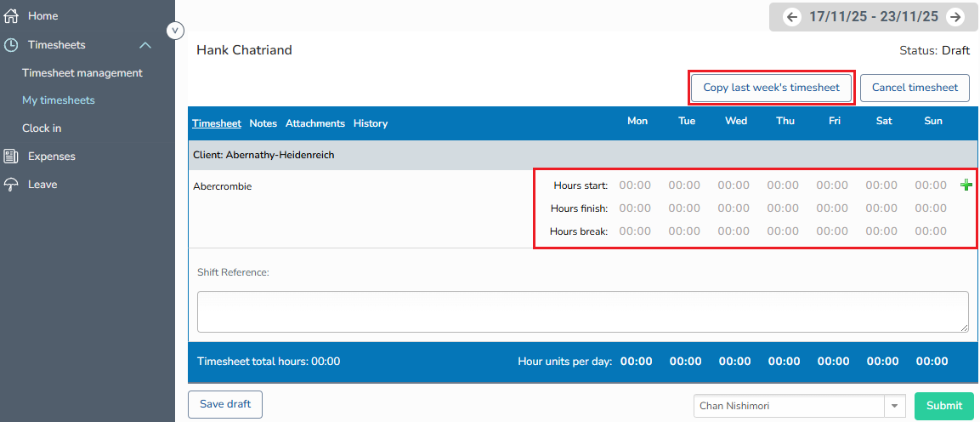Switch to the Attachments tab
The width and height of the screenshot is (980, 422).
click(315, 123)
